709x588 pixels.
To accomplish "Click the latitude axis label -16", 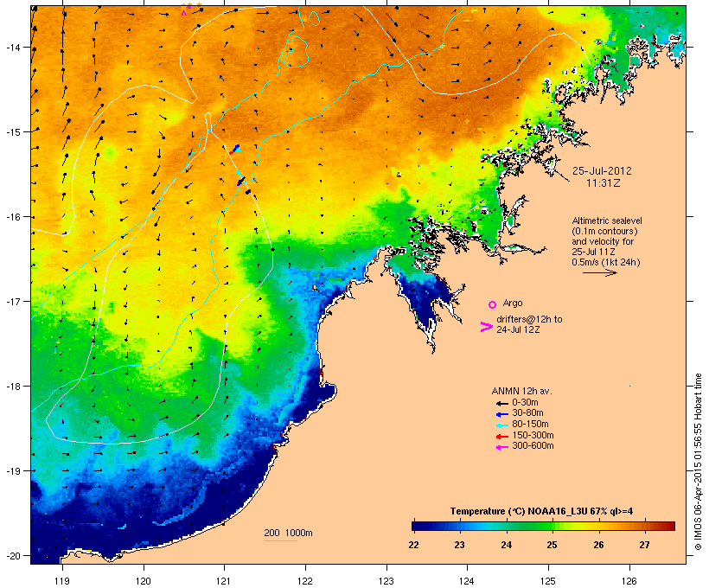I will (13, 217).
